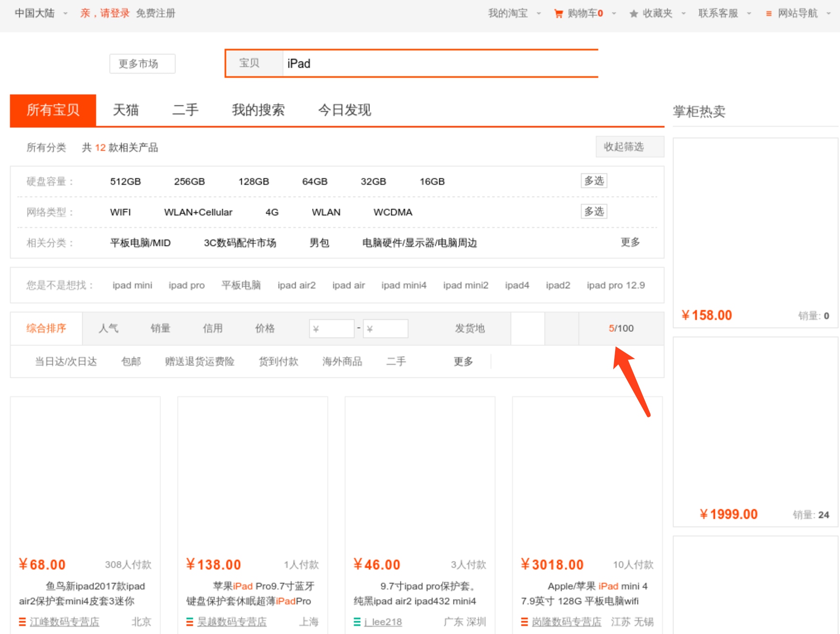Enable 多选 for the 网络类型 row
Screen dimensions: 840x634
[x=594, y=211]
